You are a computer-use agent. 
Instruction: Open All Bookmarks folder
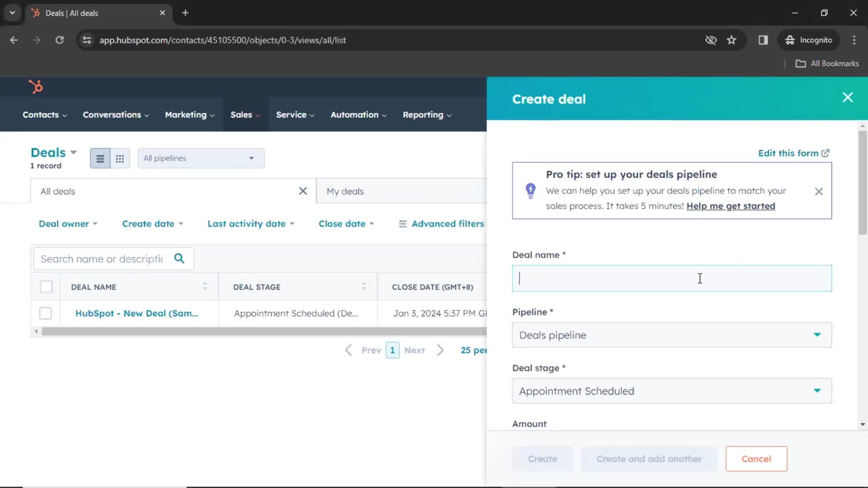[827, 64]
